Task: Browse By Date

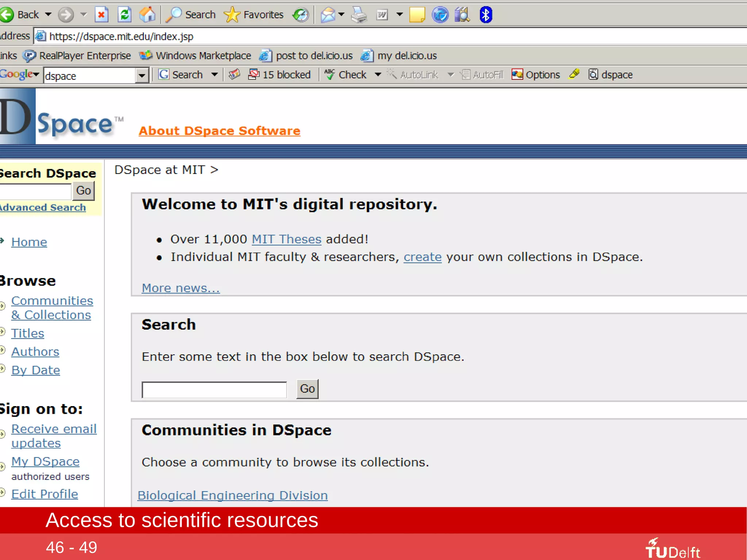Action: [36, 370]
